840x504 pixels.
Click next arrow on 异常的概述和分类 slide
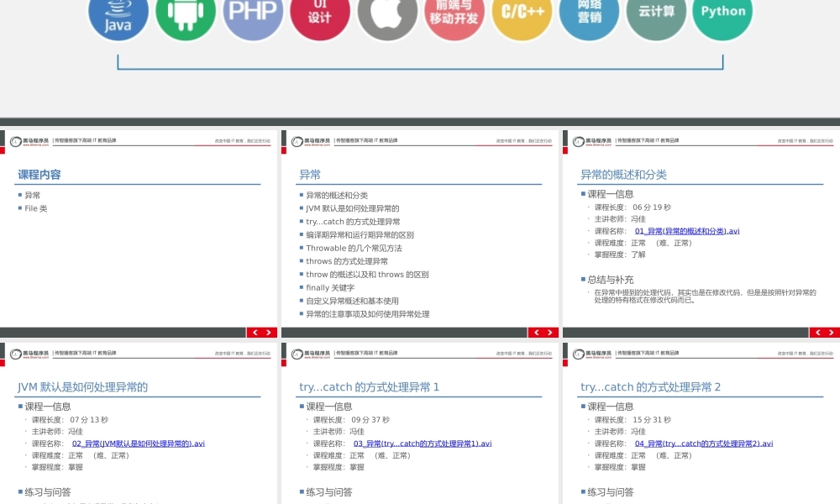pyautogui.click(x=832, y=333)
